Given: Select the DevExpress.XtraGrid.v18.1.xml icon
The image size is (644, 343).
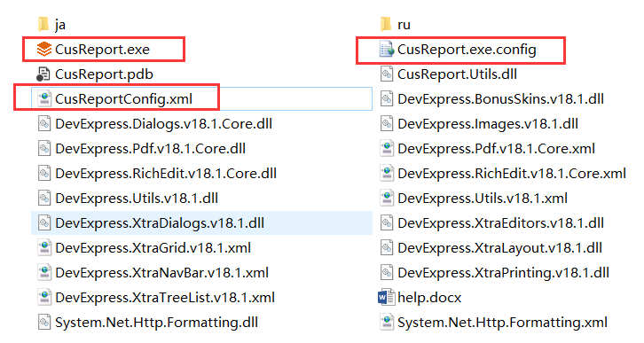Looking at the screenshot, I should 44,248.
